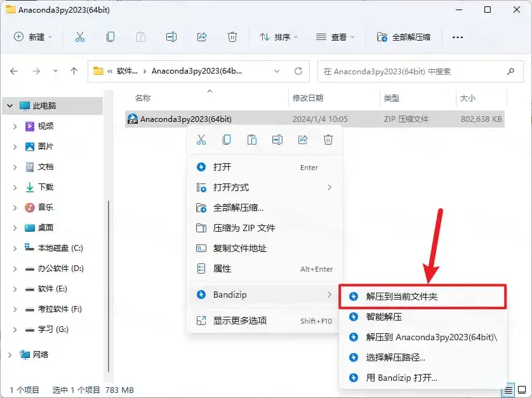Sort by the 大小 column header
This screenshot has width=532, height=398.
467,98
